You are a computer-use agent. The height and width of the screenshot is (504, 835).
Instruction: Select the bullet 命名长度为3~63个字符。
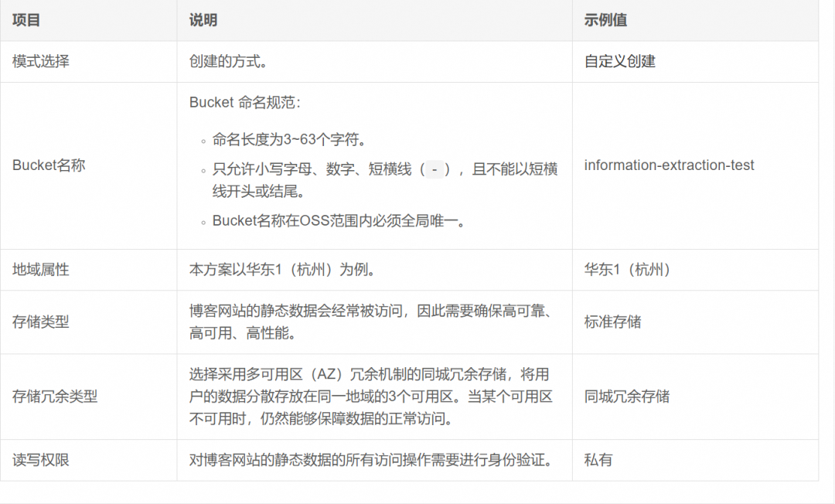click(x=290, y=139)
